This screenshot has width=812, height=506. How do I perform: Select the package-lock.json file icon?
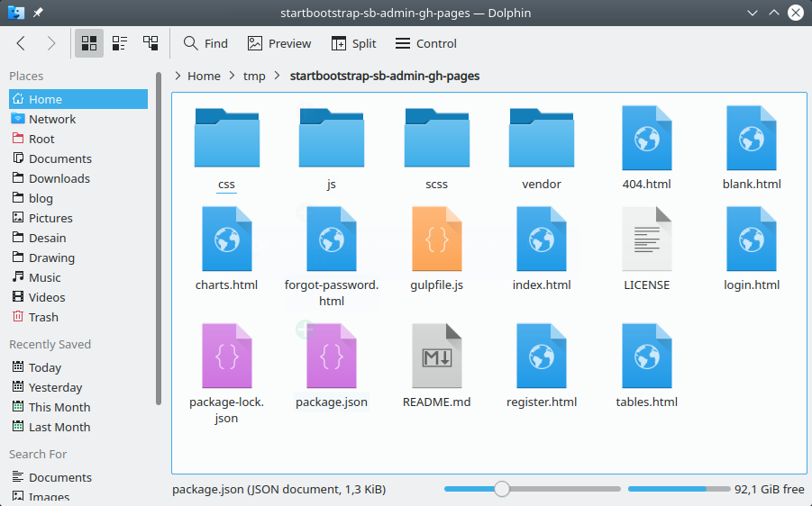(x=227, y=356)
